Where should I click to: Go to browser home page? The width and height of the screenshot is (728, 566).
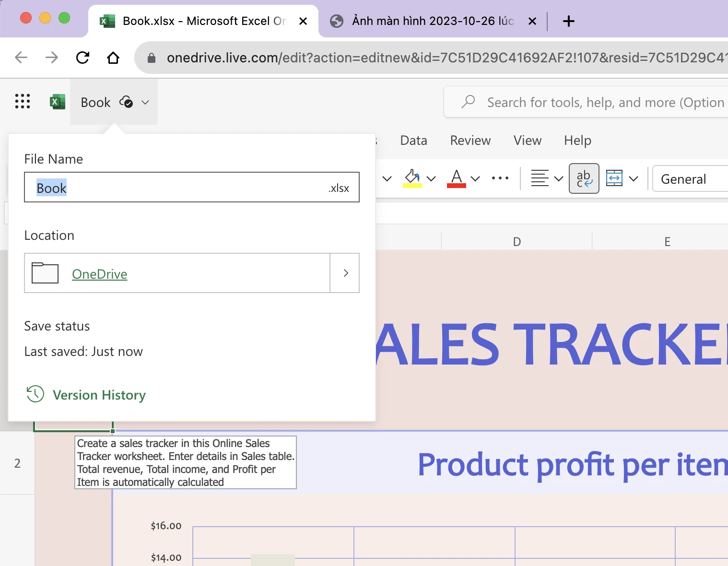113,58
